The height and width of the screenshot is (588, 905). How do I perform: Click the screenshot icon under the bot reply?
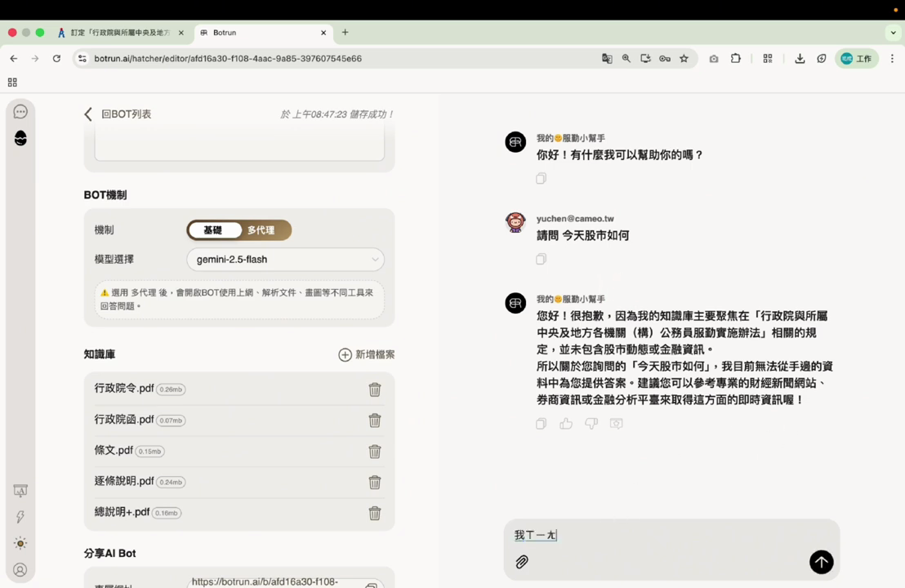pos(617,424)
